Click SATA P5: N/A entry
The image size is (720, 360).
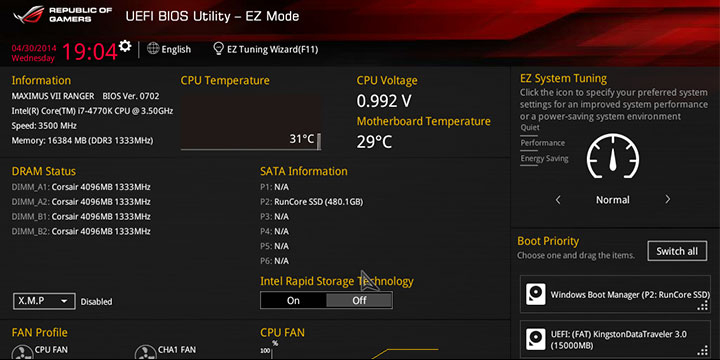point(275,246)
